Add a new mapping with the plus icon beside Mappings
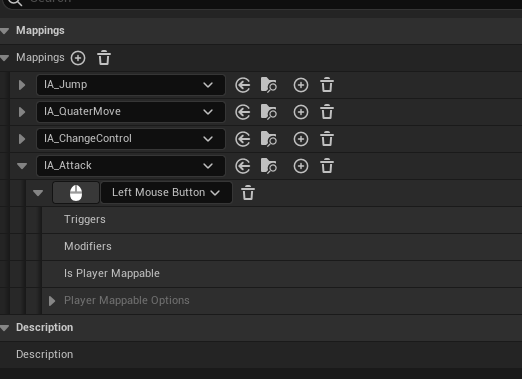The width and height of the screenshot is (522, 379). point(78,58)
